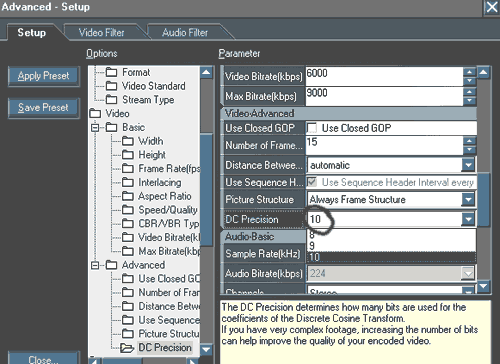Click the Width folder icon

(x=128, y=141)
